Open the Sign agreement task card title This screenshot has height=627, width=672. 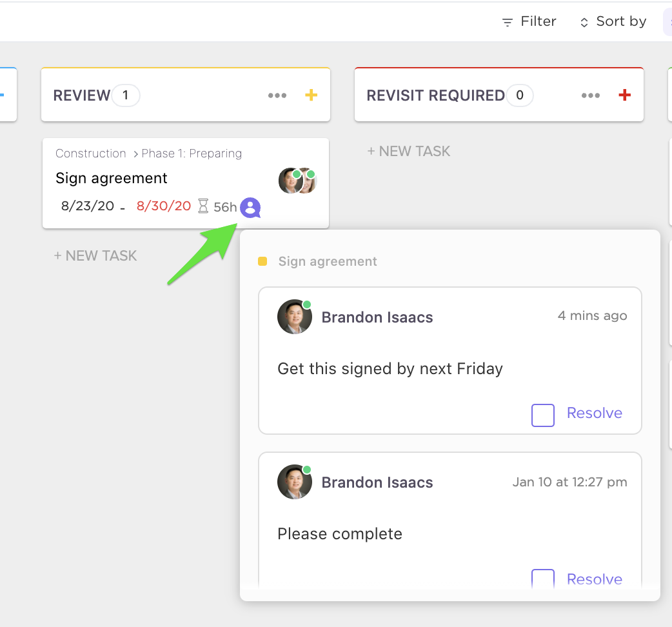pyautogui.click(x=112, y=178)
